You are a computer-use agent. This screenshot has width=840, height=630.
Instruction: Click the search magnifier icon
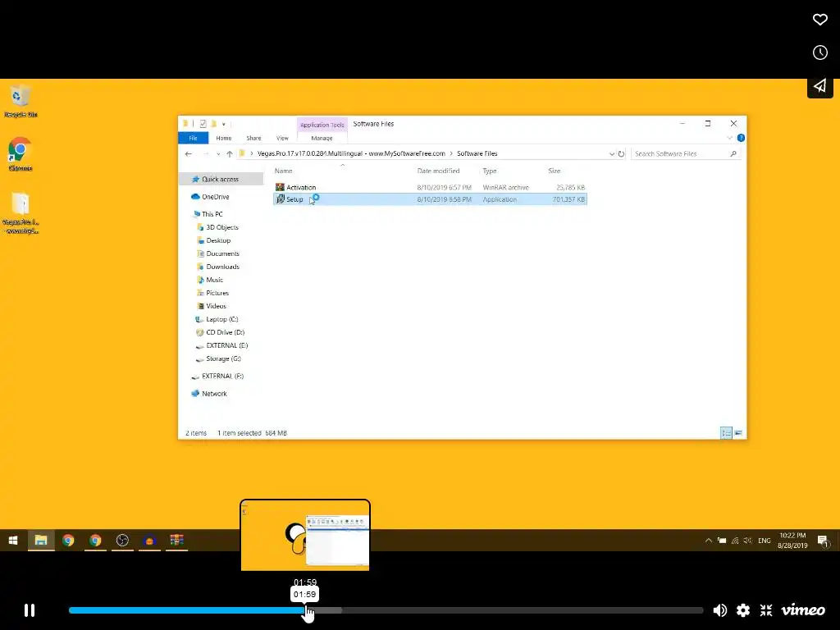(733, 153)
